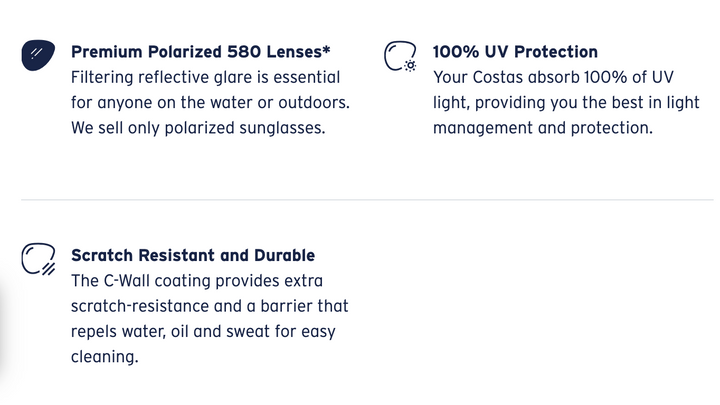This screenshot has width=720, height=405.
Task: Click the We sell only polarized sunglasses line
Action: click(x=198, y=128)
